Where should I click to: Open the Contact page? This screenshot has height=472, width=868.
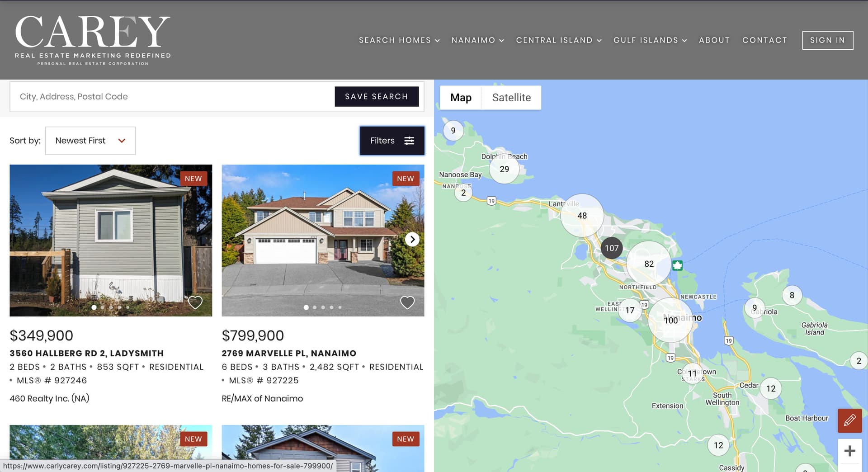tap(765, 40)
